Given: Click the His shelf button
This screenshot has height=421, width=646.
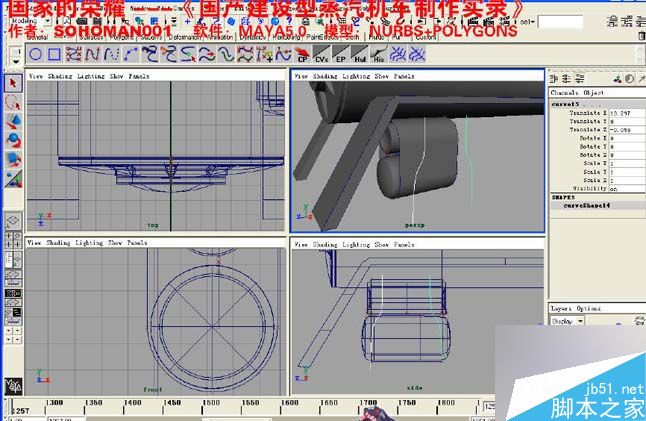Looking at the screenshot, I should tap(378, 54).
